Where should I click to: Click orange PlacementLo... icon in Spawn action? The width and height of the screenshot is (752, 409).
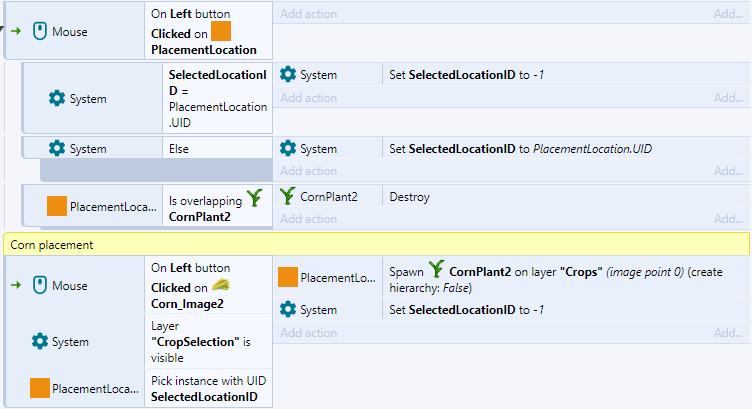(x=288, y=277)
